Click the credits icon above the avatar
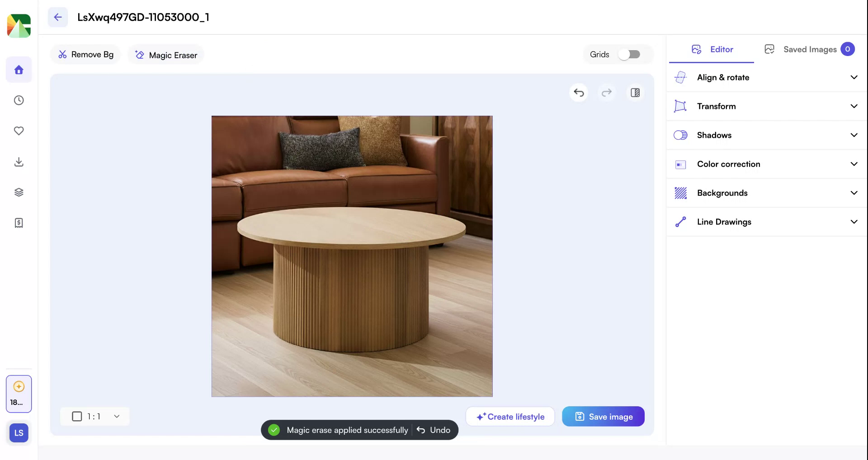 (19, 386)
